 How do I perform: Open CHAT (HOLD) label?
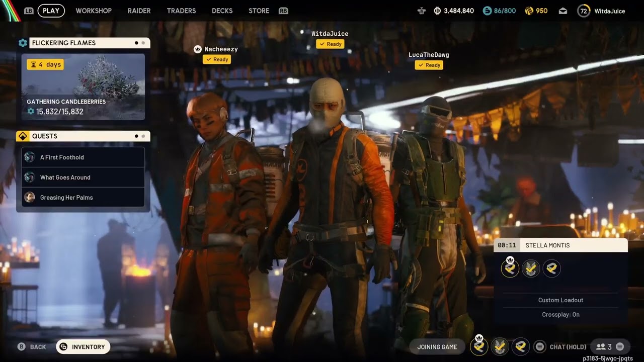click(568, 347)
